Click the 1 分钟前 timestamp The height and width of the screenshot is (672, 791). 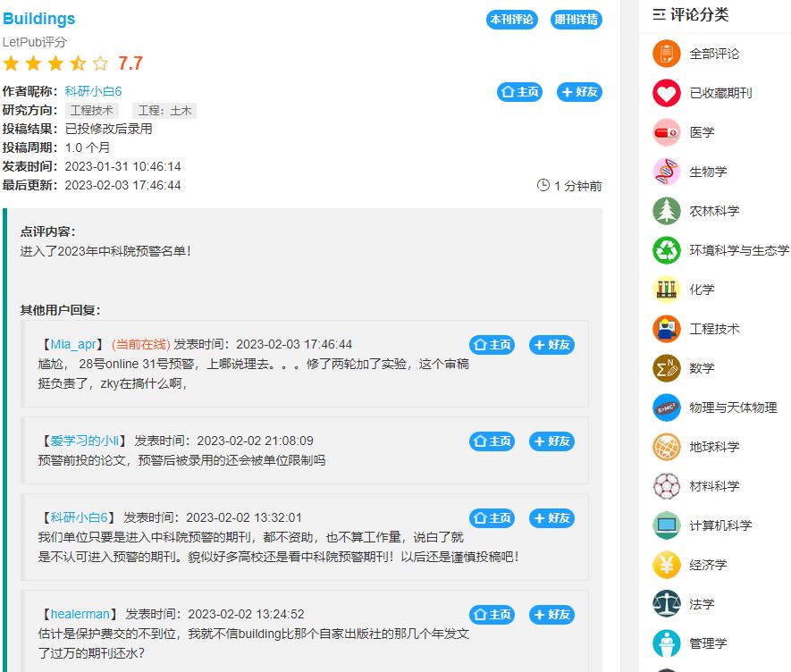[x=578, y=186]
